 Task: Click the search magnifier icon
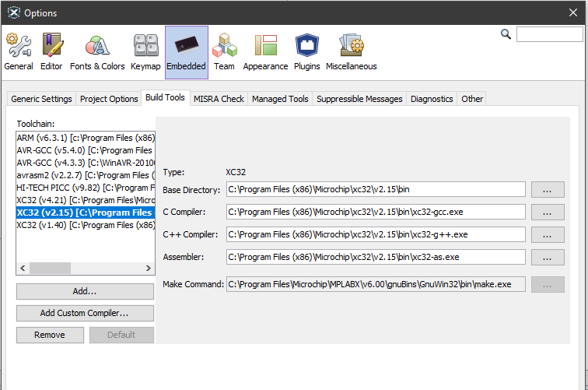click(x=506, y=34)
